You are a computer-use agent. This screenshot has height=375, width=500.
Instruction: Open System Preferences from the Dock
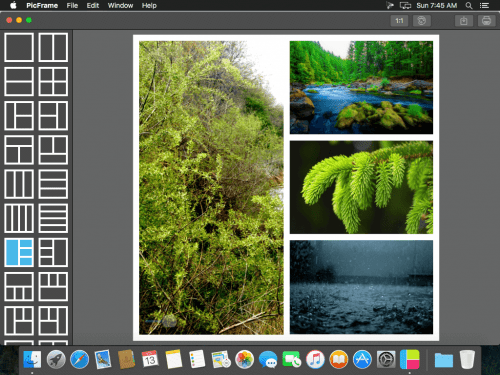(x=386, y=360)
